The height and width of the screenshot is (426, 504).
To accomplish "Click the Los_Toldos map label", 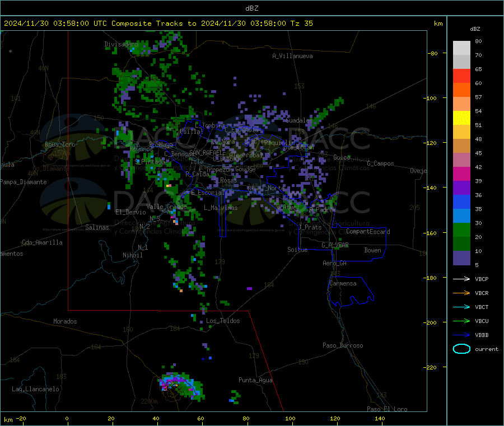I will pos(223,321).
